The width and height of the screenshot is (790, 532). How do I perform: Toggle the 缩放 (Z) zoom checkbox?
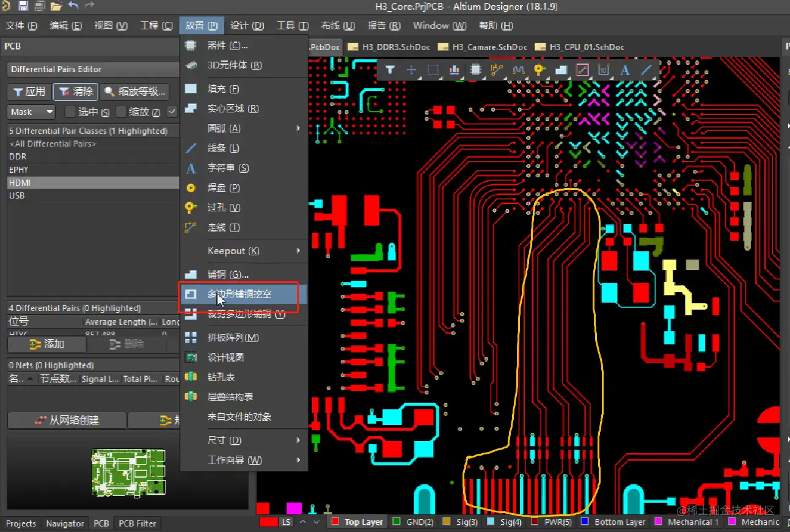click(121, 112)
